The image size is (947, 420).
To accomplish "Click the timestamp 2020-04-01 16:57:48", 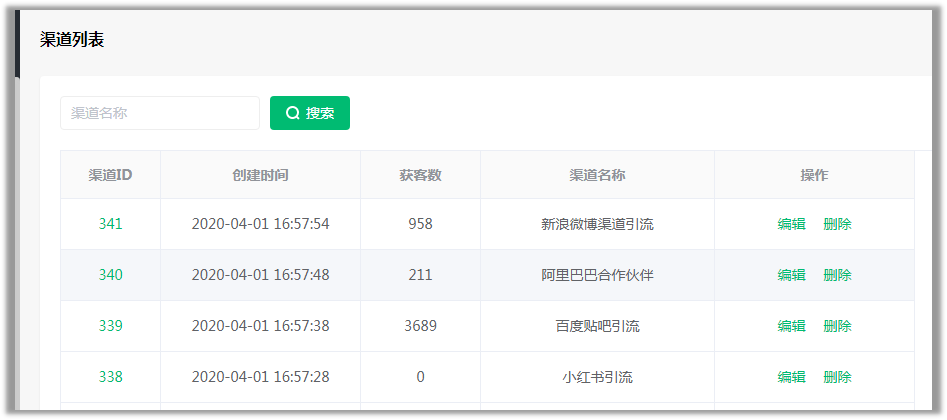I will 260,275.
